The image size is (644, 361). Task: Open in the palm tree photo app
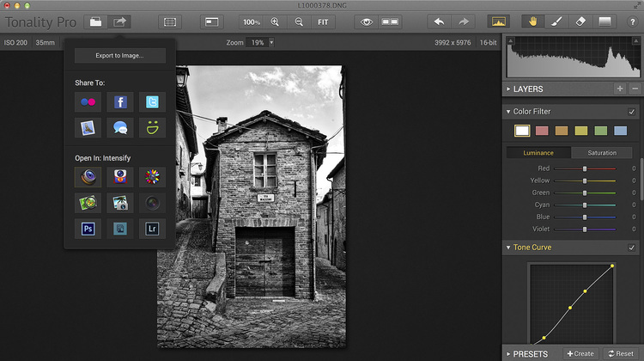pos(120,203)
